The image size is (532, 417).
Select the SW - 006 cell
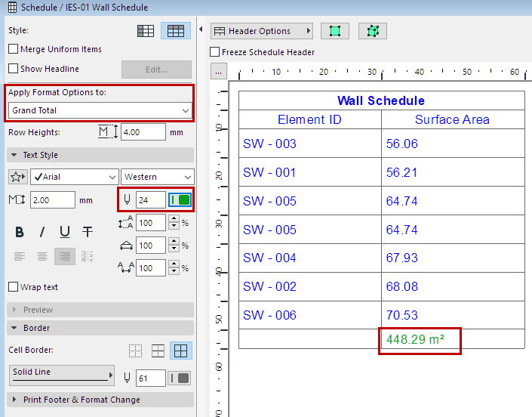[x=310, y=315]
